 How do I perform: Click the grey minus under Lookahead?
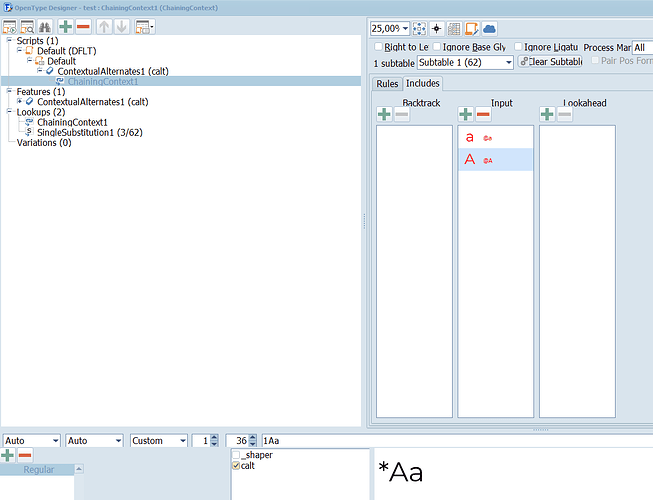565,114
